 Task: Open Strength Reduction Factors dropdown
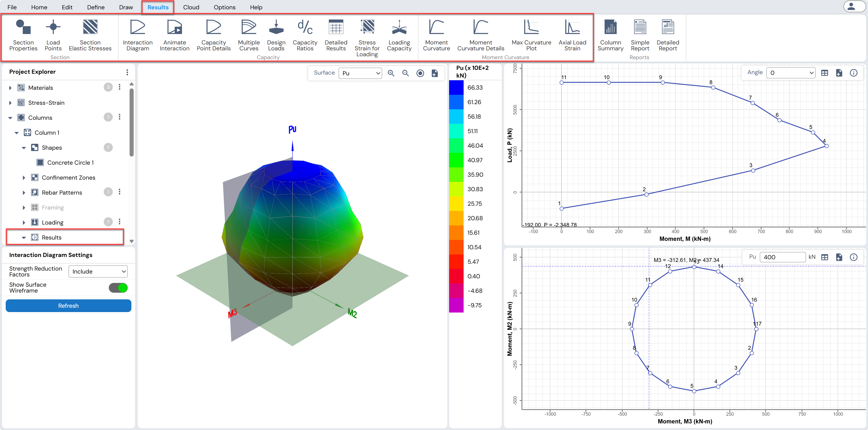98,271
